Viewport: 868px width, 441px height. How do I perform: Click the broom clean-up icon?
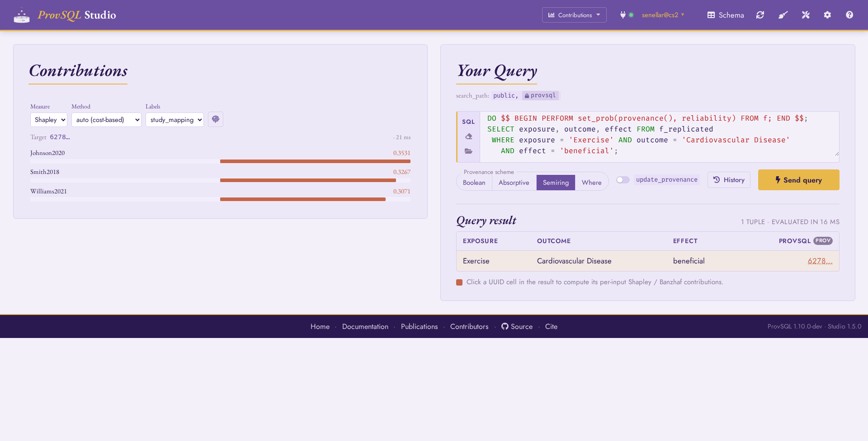[783, 15]
